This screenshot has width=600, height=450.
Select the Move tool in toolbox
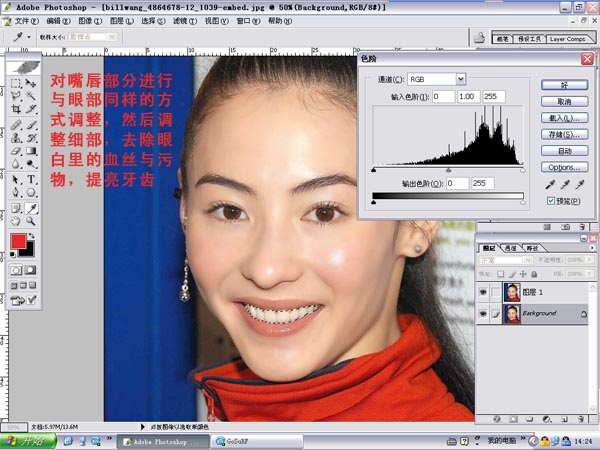[x=32, y=80]
